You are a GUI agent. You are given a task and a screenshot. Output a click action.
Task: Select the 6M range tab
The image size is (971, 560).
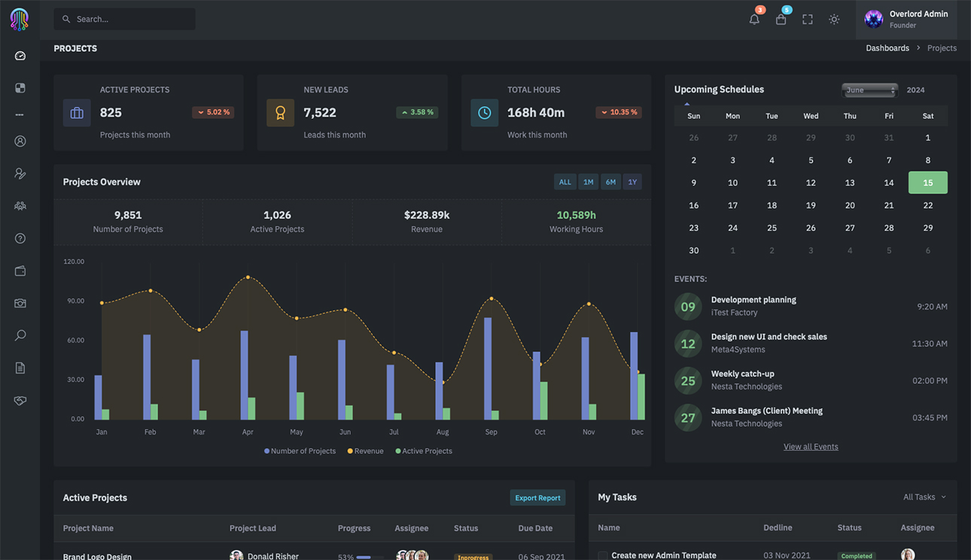click(x=610, y=182)
